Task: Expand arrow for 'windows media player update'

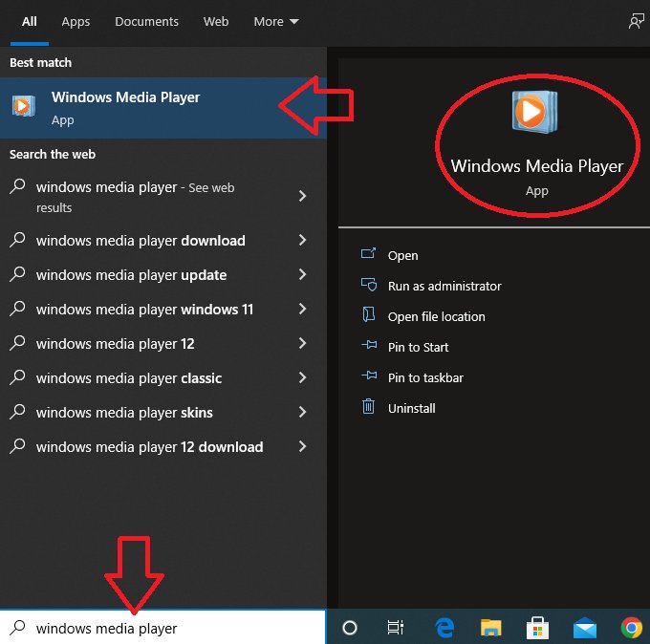Action: [x=303, y=274]
